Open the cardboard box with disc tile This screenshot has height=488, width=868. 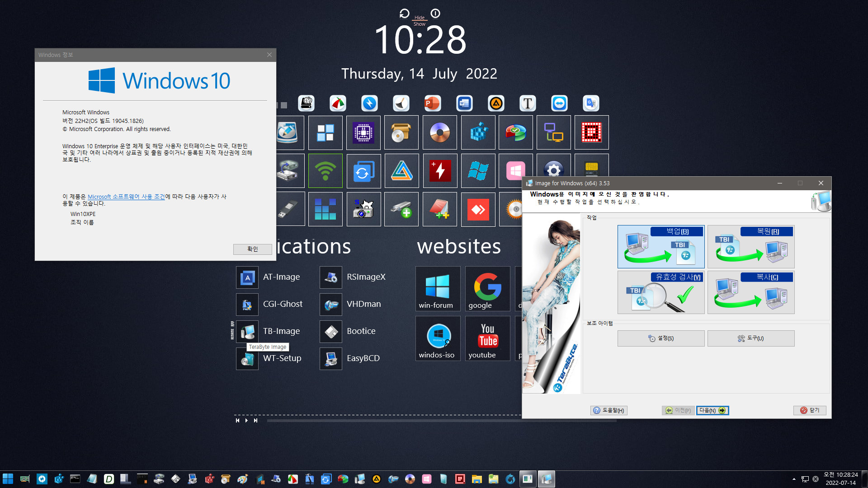401,133
